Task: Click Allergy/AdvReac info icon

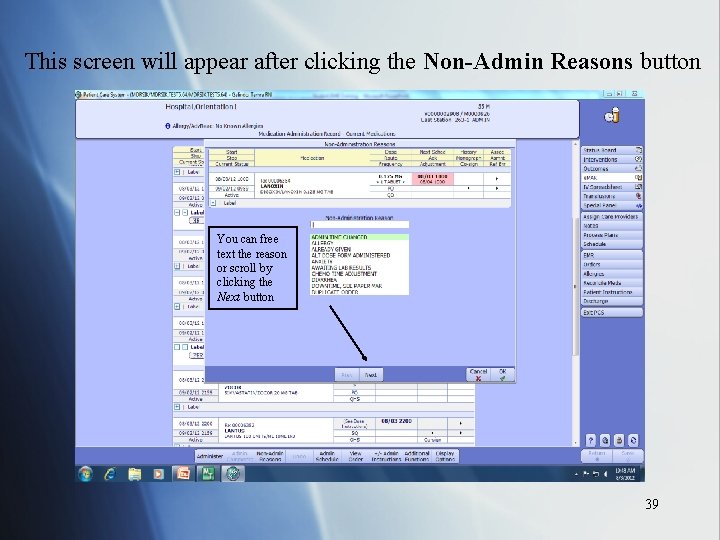Action: click(168, 125)
